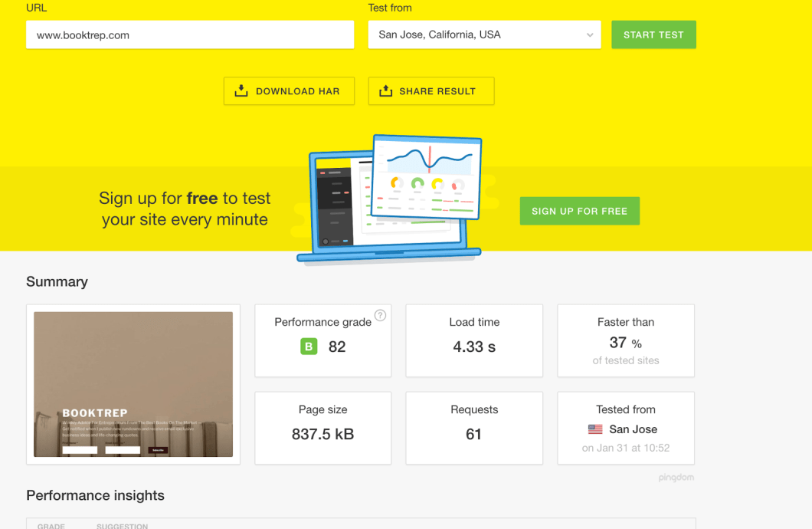Click the laptop dashboard illustration
This screenshot has width=812, height=529.
click(x=389, y=199)
